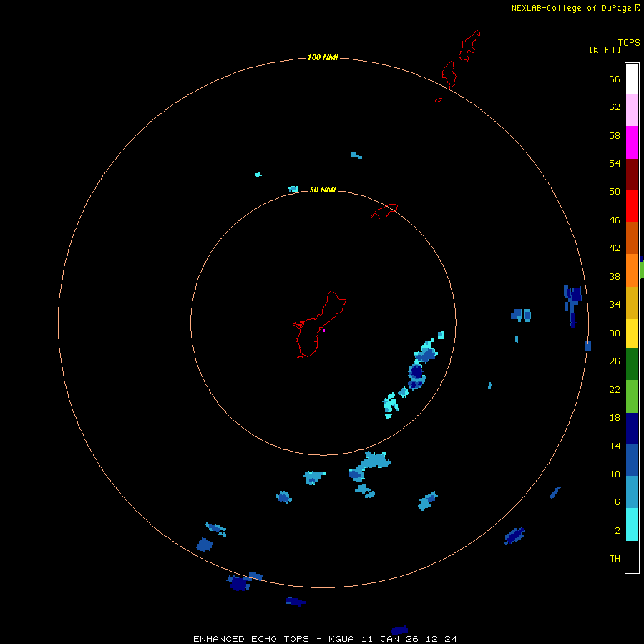
Task: Select the bright red legend swatch
Action: [632, 206]
